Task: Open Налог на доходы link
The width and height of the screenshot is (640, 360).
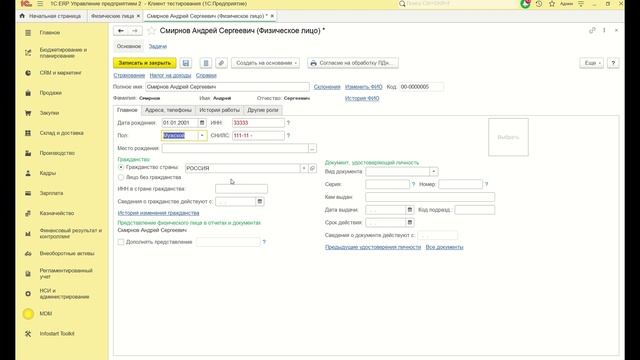Action: (x=170, y=76)
